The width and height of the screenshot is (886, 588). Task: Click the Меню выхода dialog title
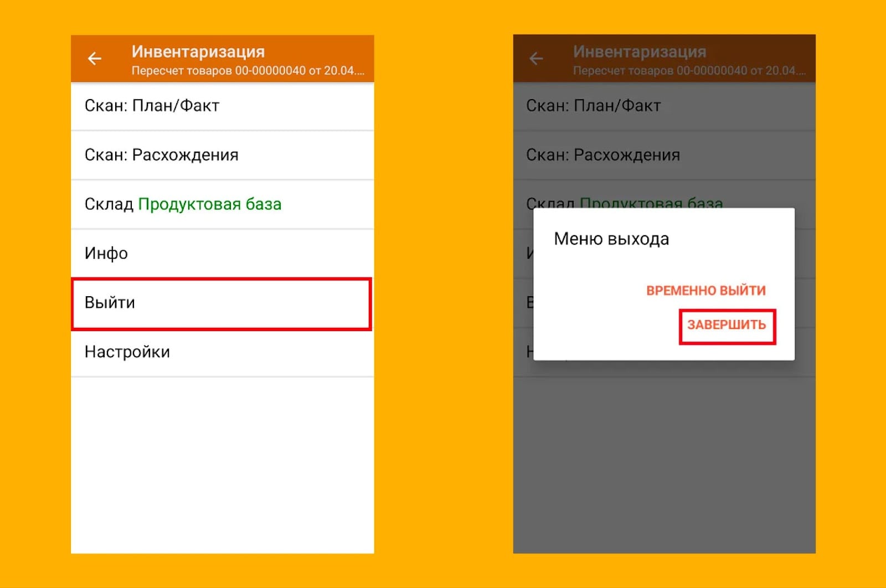(x=611, y=239)
